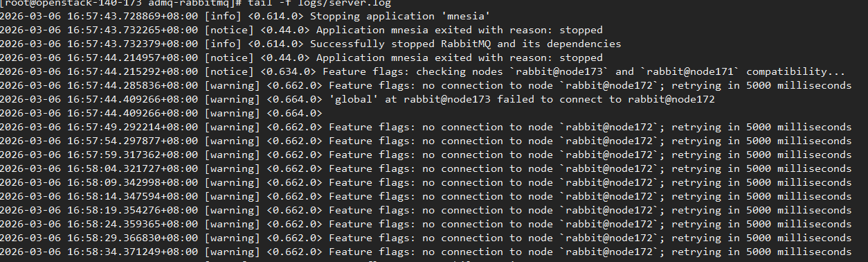Click the <0.634.0> process ID
Image resolution: width=868 pixels, height=262 pixels.
coord(289,71)
